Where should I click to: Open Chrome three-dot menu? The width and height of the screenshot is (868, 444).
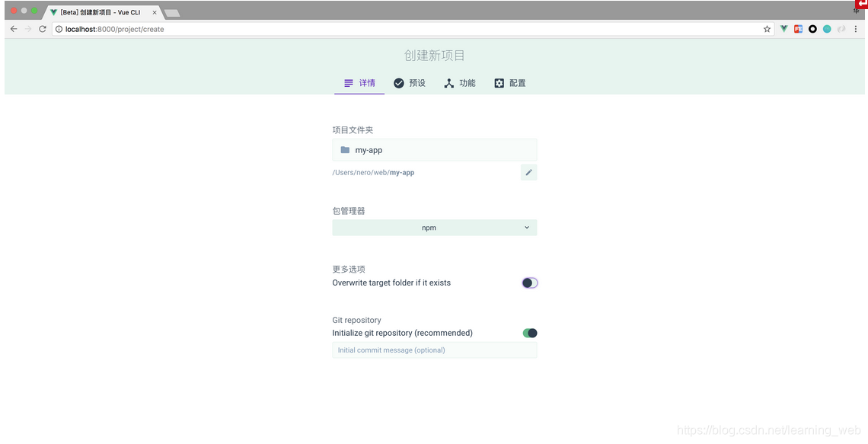point(856,29)
